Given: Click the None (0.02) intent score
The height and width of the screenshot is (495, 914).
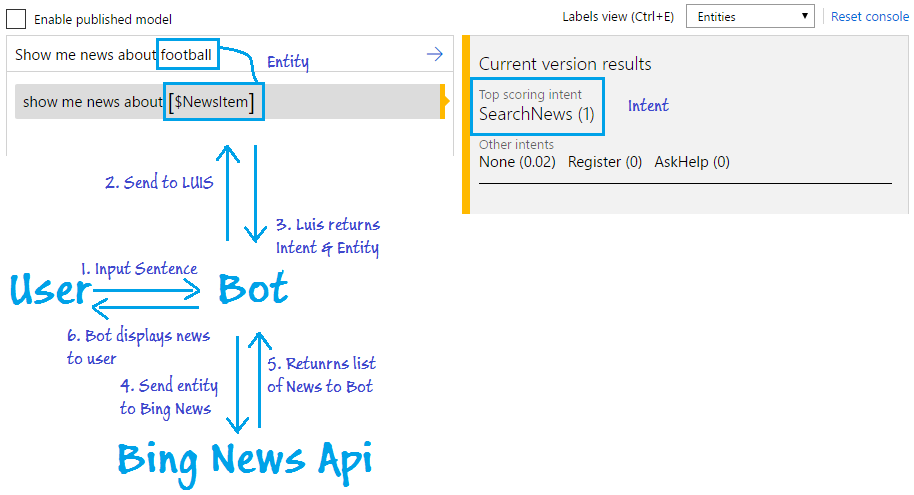Looking at the screenshot, I should (x=517, y=162).
